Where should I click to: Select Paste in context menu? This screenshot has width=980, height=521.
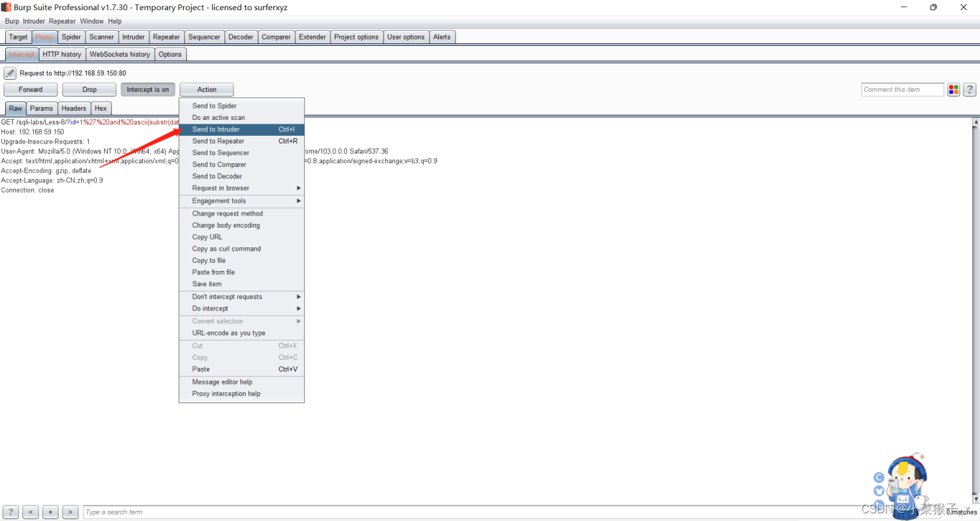(x=242, y=369)
